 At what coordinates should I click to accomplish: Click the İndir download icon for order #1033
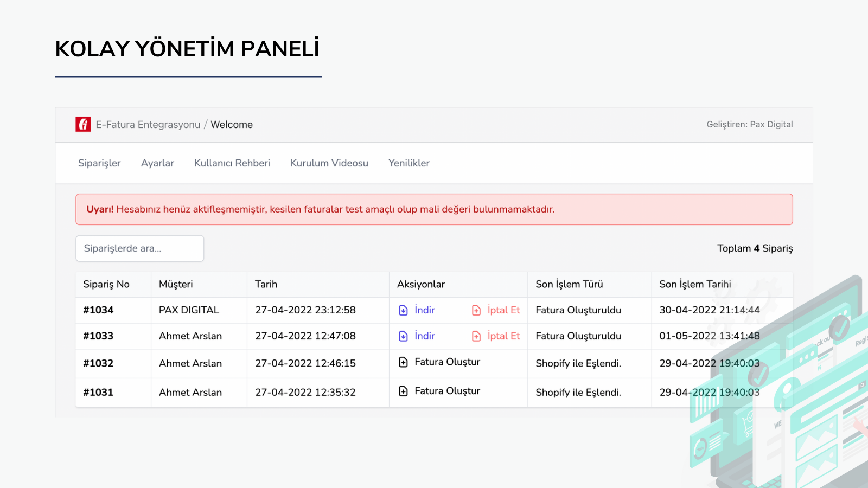pyautogui.click(x=403, y=336)
